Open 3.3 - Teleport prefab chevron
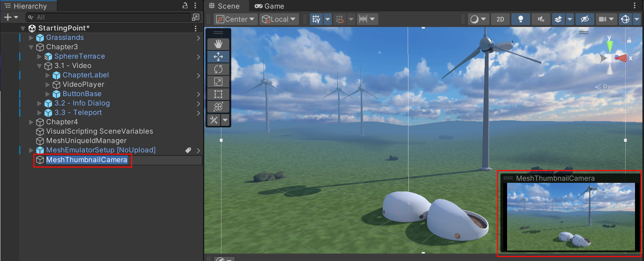The width and height of the screenshot is (644, 261). (198, 113)
